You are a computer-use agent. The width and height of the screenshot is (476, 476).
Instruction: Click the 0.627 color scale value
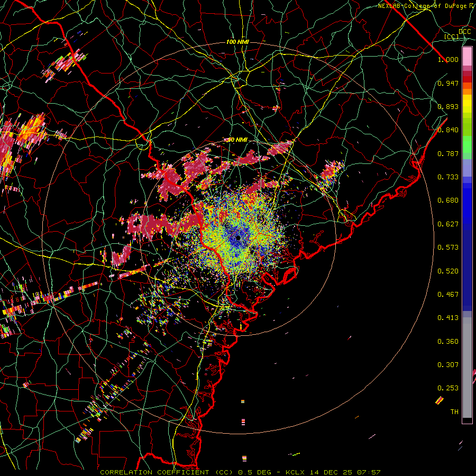pyautogui.click(x=448, y=224)
